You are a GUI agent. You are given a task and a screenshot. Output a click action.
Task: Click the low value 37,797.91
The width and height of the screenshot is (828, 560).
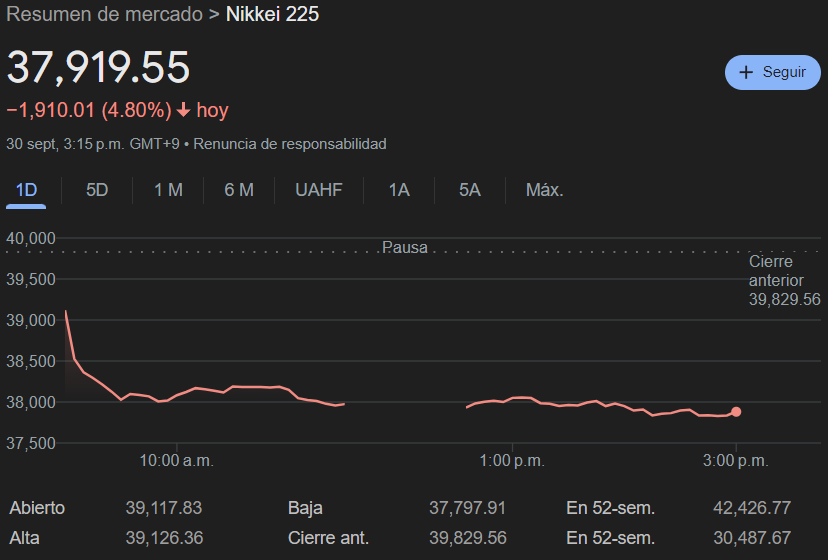coord(467,508)
